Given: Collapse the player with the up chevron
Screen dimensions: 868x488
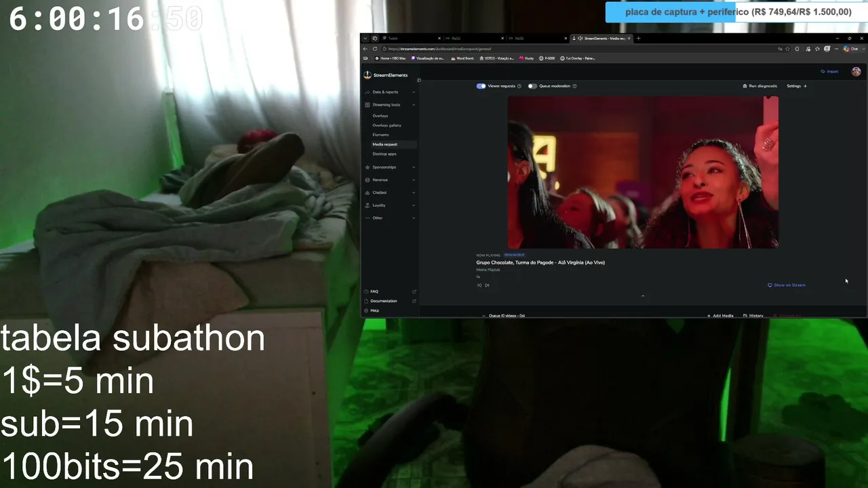Looking at the screenshot, I should pyautogui.click(x=643, y=296).
